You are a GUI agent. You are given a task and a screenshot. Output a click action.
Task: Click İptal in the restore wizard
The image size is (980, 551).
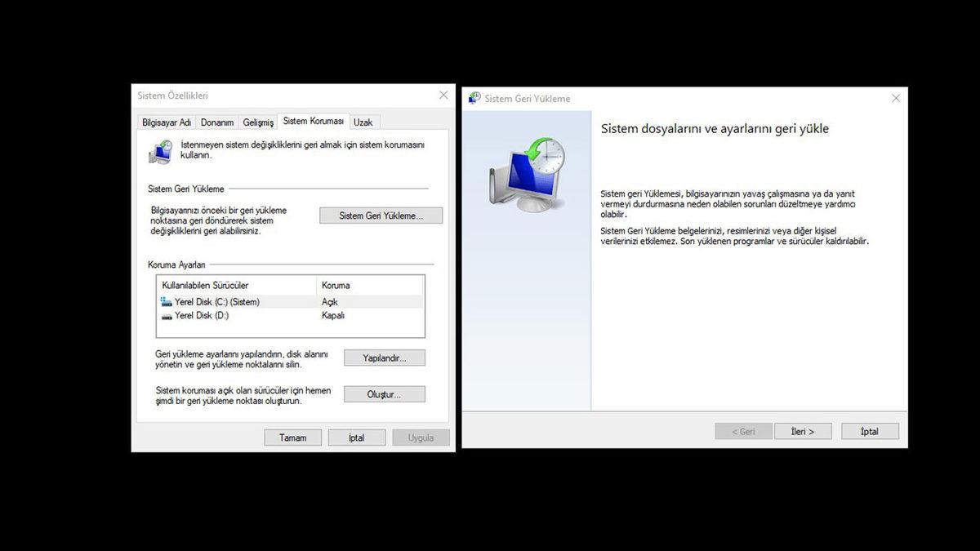pos(870,430)
